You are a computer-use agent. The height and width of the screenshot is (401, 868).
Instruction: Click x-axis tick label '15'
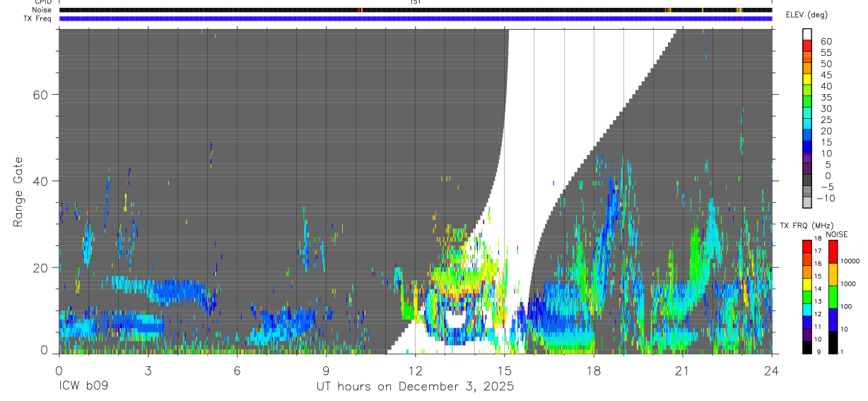(505, 371)
